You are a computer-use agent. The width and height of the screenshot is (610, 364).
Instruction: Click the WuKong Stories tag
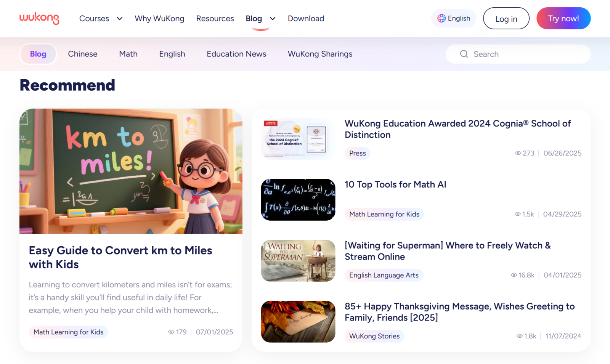tap(374, 336)
